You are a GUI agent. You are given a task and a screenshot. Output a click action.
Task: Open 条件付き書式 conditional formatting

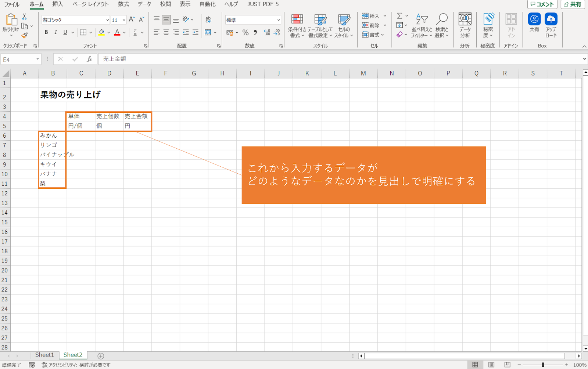[x=297, y=26]
